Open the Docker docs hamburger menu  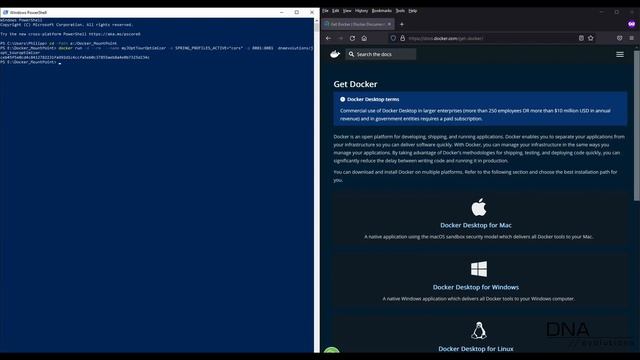point(620,54)
